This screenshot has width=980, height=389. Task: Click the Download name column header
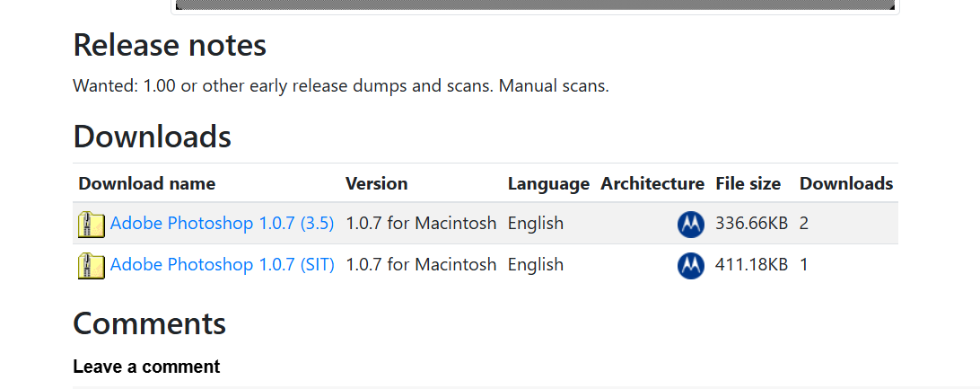[x=147, y=183]
